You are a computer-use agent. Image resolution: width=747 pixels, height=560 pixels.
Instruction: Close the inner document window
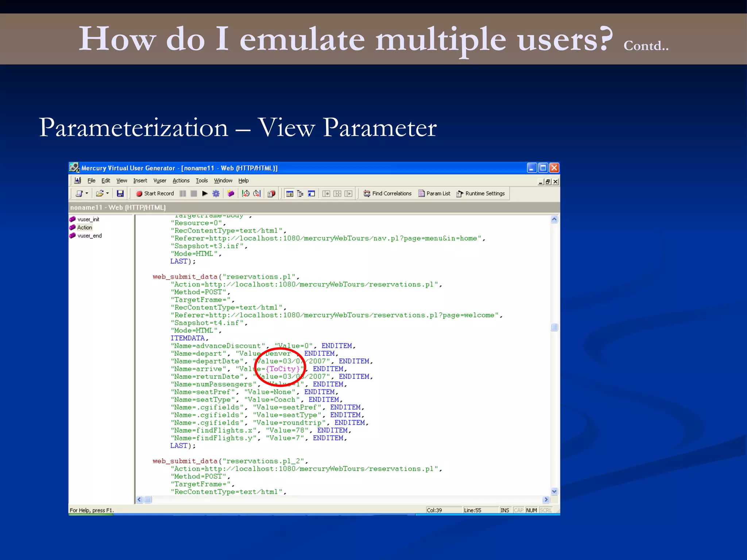555,182
